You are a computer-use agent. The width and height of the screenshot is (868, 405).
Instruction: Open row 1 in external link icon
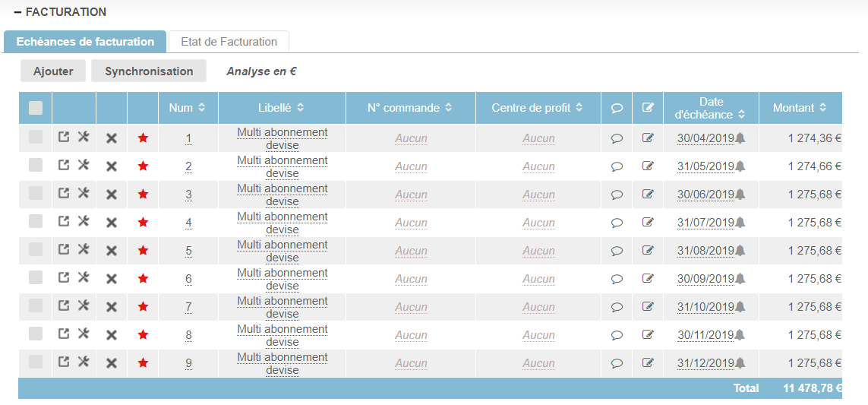tap(65, 138)
